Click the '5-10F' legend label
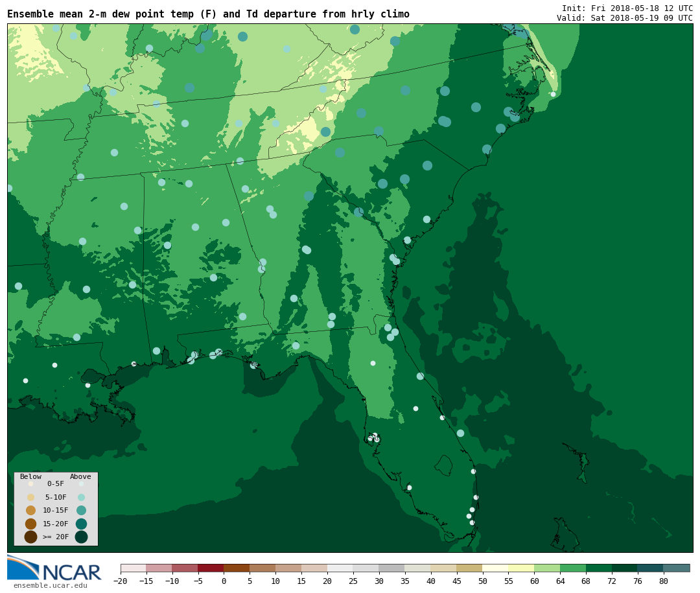700x593 pixels. tap(56, 497)
